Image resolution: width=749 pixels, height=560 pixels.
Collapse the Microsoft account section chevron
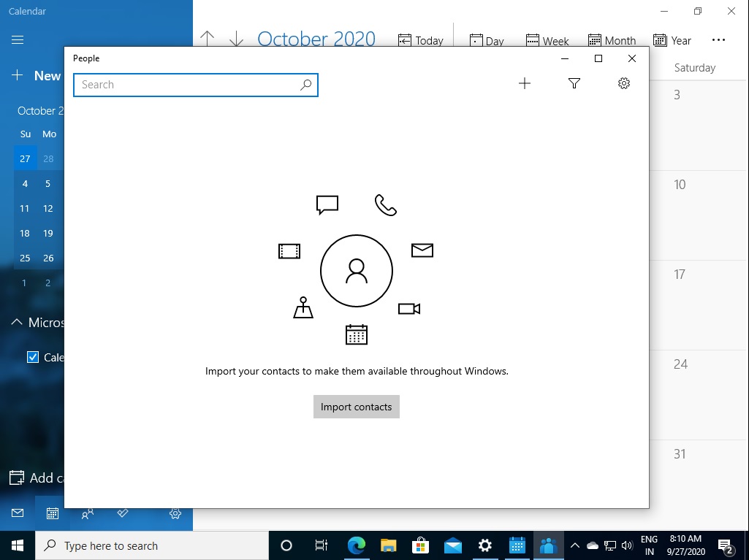15,322
